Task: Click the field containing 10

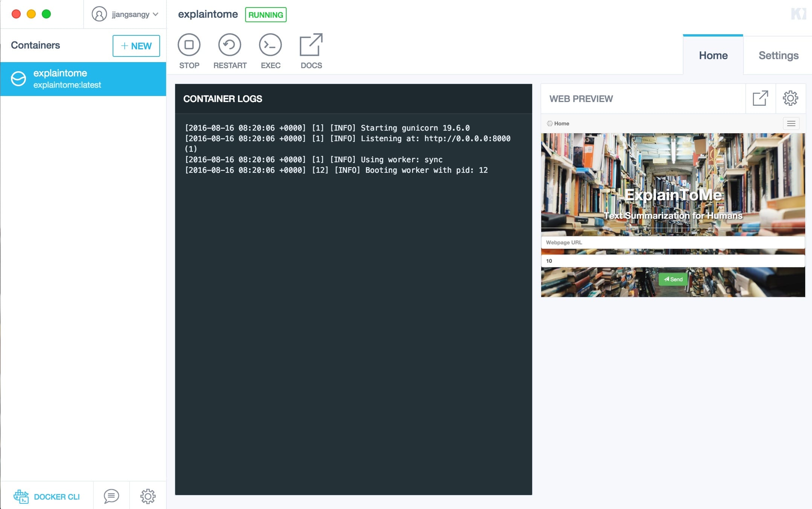Action: [x=673, y=261]
